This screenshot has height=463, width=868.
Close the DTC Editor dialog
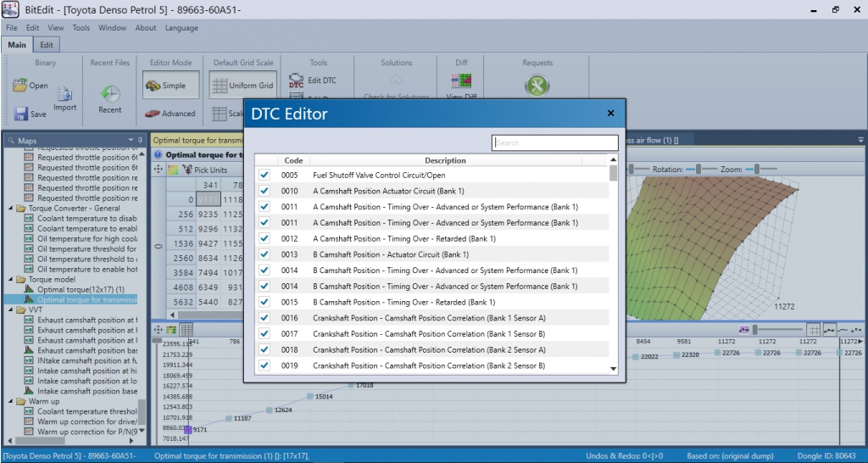(x=610, y=113)
